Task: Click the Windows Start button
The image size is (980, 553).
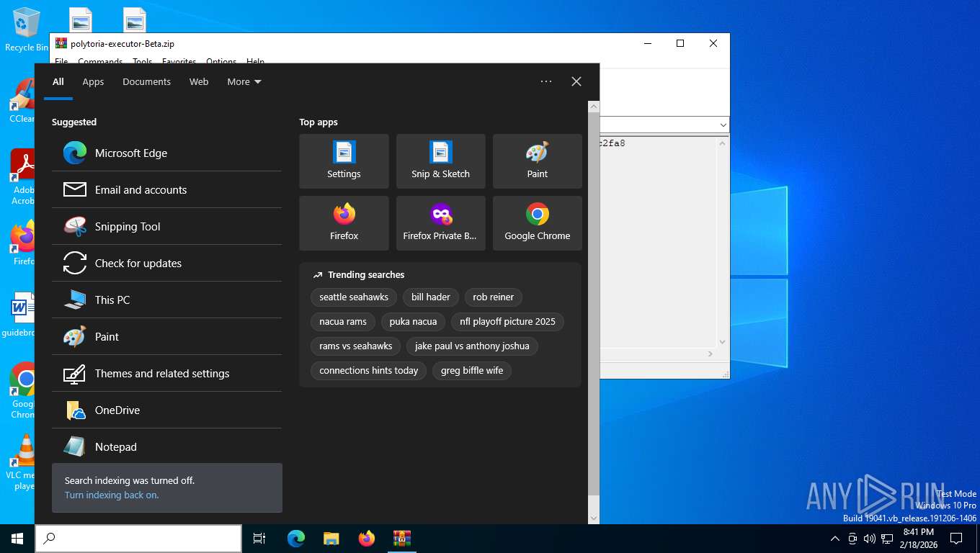Action: [17, 539]
